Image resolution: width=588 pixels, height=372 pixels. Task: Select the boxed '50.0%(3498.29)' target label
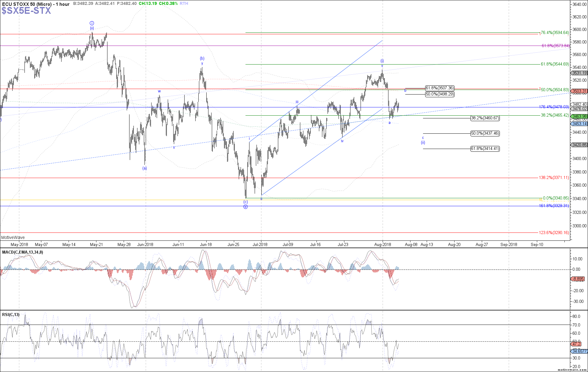(x=440, y=94)
